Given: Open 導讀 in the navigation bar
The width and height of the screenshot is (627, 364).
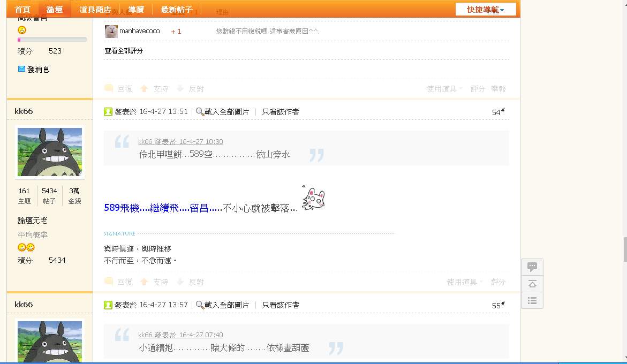Looking at the screenshot, I should 136,9.
